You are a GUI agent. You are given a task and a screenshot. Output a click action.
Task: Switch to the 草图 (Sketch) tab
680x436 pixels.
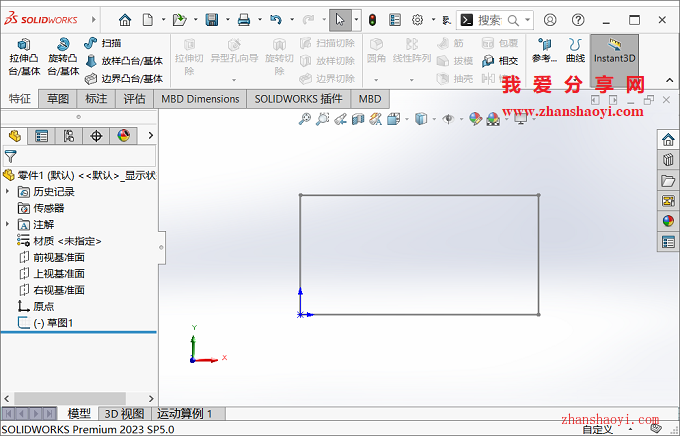(58, 99)
